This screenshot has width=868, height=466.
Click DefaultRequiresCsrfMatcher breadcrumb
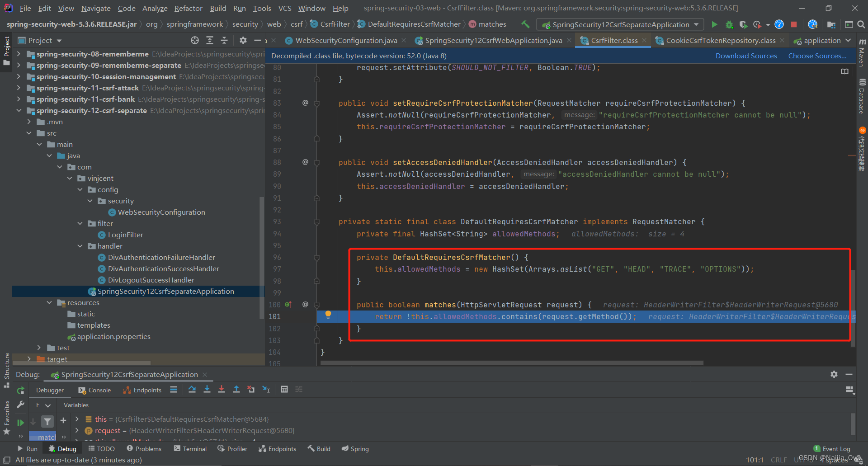pyautogui.click(x=414, y=24)
